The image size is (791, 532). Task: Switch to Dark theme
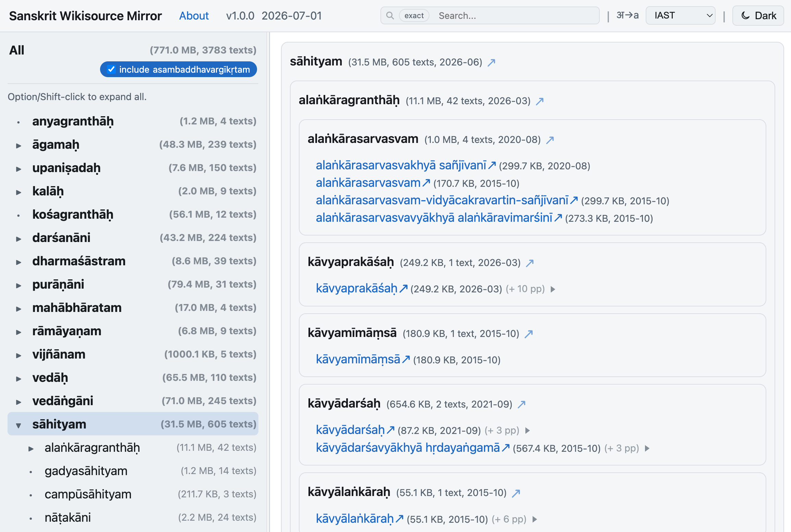(x=758, y=16)
